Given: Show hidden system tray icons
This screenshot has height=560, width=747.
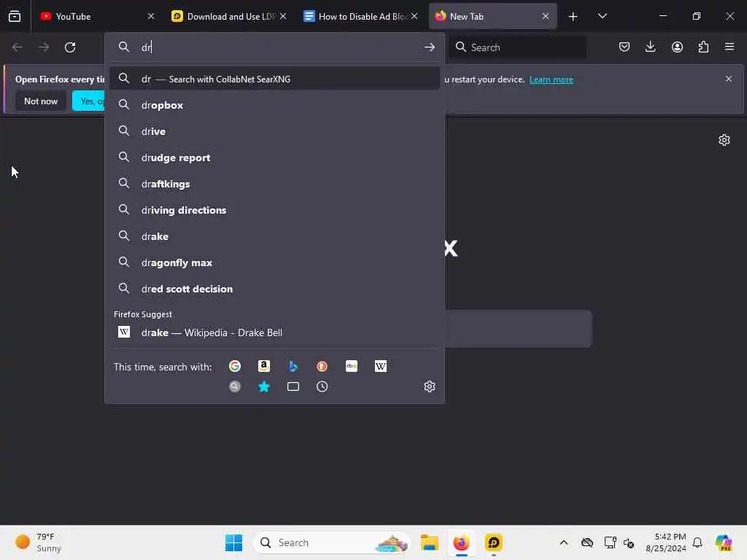Looking at the screenshot, I should [x=564, y=542].
